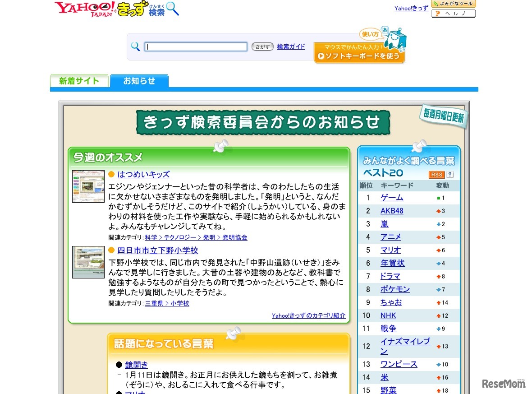Viewport: 532px width, 394px height.
Task: Open the 検索ガイド link
Action: coord(290,46)
